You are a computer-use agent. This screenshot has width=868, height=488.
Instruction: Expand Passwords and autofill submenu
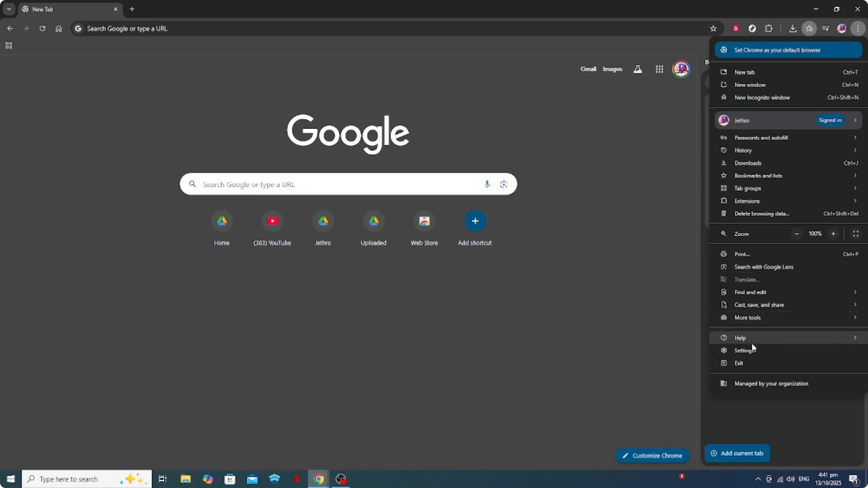(788, 138)
